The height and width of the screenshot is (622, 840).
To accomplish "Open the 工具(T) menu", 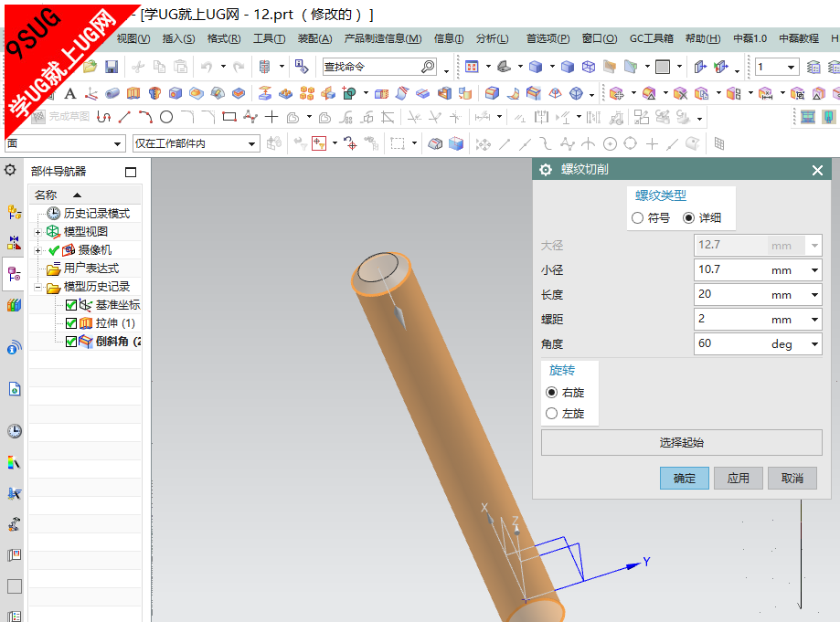I will pos(269,38).
